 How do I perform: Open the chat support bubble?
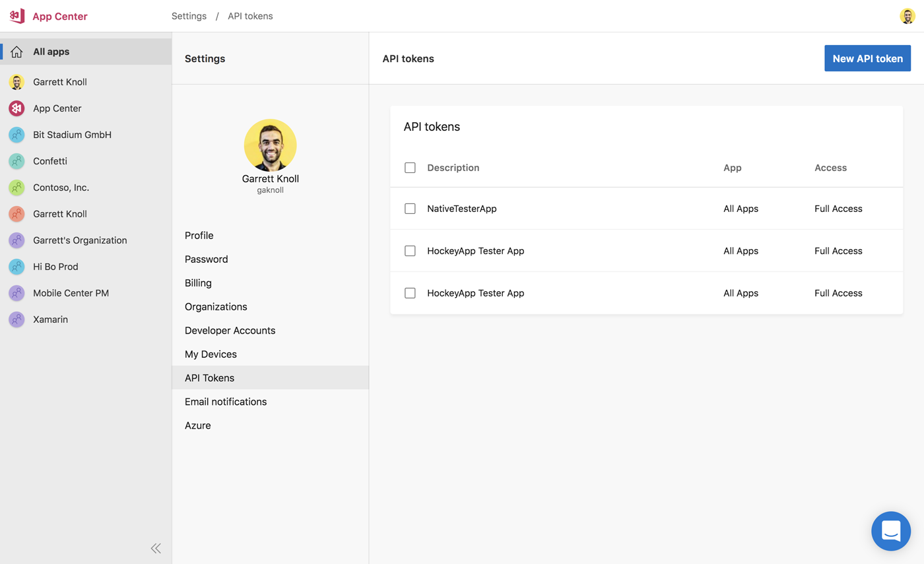tap(891, 531)
